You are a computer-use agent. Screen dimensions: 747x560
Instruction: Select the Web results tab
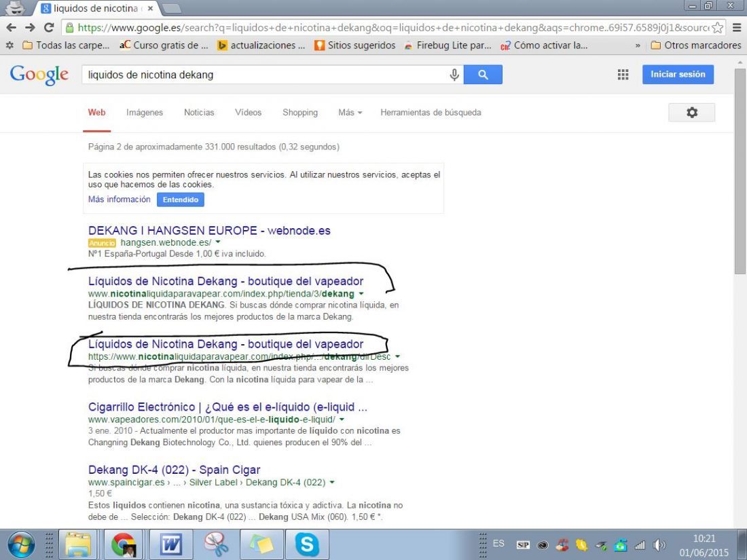point(96,113)
